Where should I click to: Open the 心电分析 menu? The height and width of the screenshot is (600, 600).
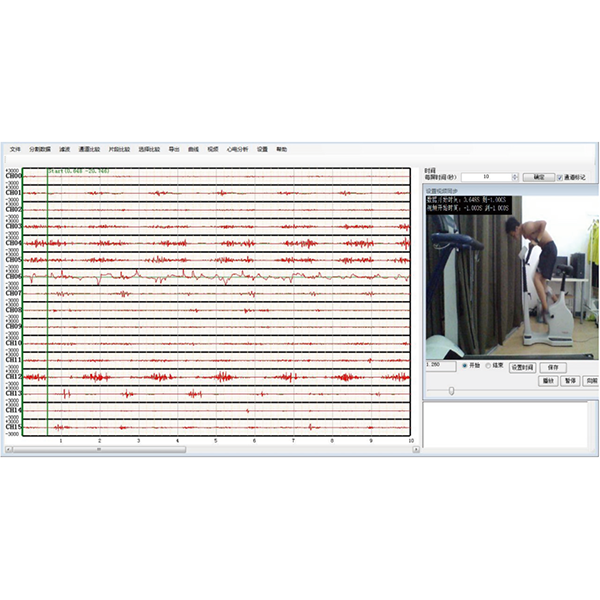tap(236, 149)
